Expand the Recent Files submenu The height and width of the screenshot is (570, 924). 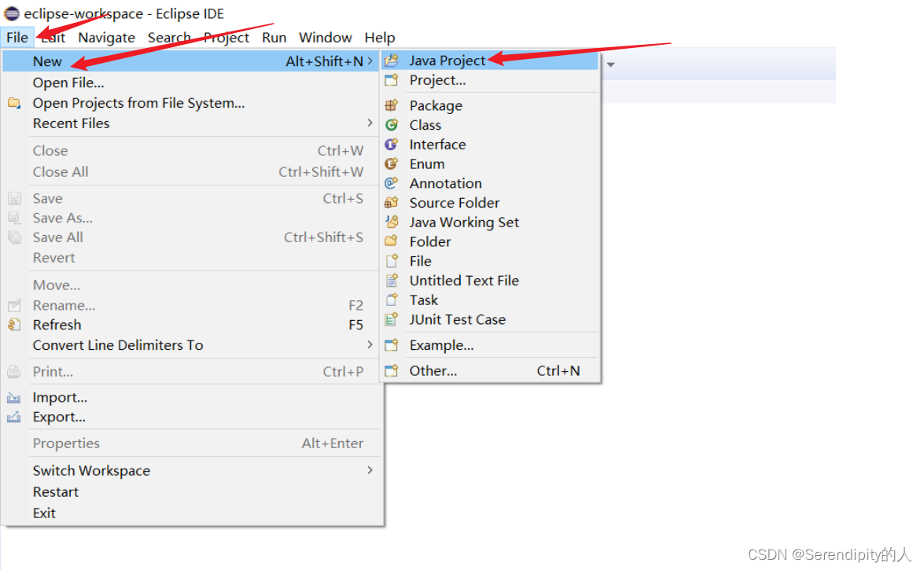pyautogui.click(x=370, y=123)
